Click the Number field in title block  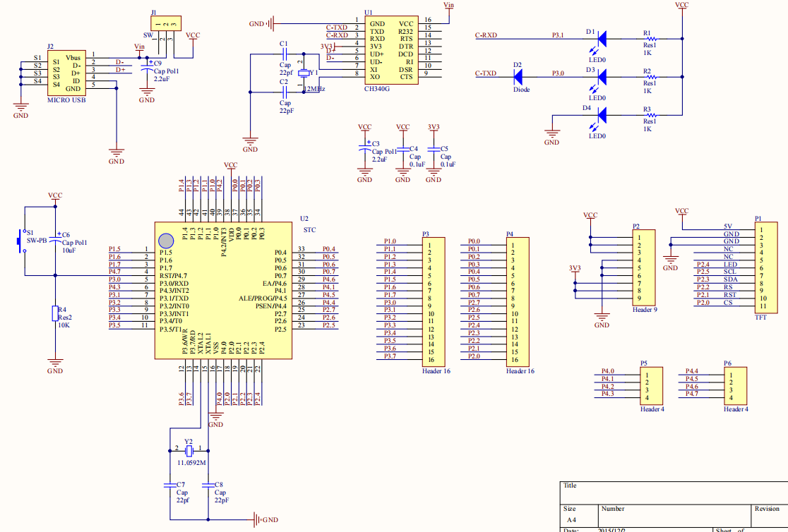pos(675,516)
